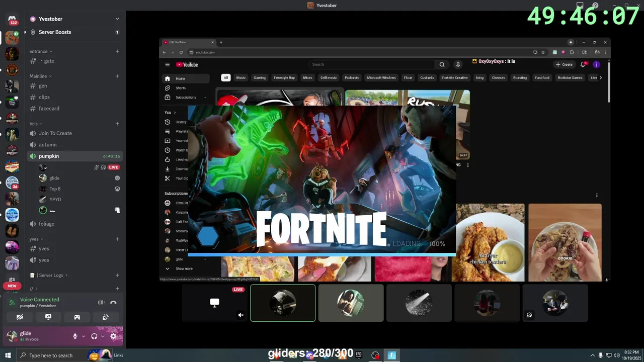This screenshot has width=644, height=362.
Task: Open the clips text channel
Action: pyautogui.click(x=75, y=97)
